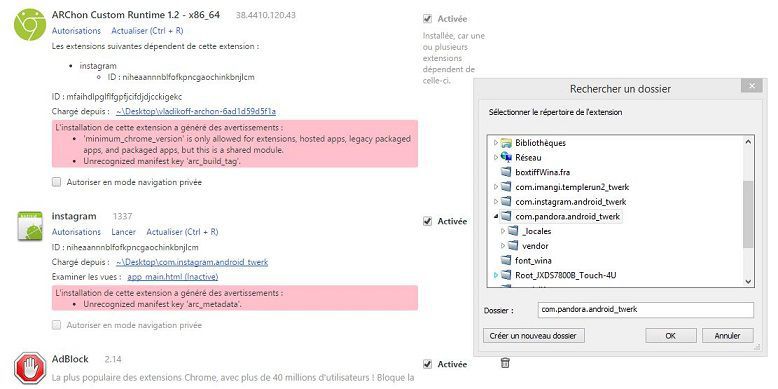This screenshot has height=389, width=778.
Task: Expand com.imangi.templerun2_twerk folder node
Action: click(495, 187)
